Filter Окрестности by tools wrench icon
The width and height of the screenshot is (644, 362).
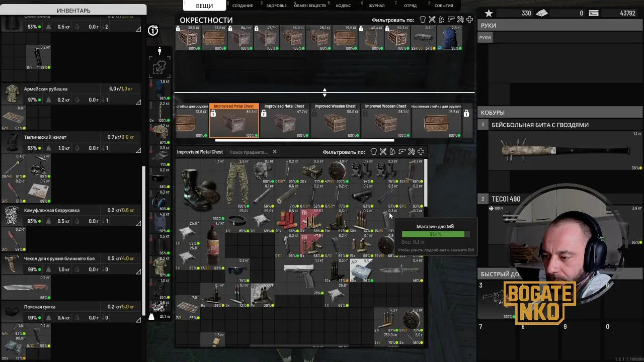[460, 20]
